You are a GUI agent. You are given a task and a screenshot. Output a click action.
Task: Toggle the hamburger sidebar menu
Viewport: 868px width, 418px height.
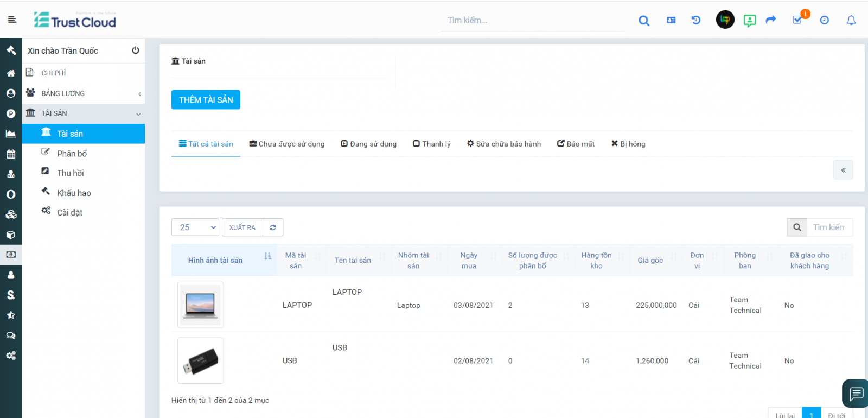12,20
